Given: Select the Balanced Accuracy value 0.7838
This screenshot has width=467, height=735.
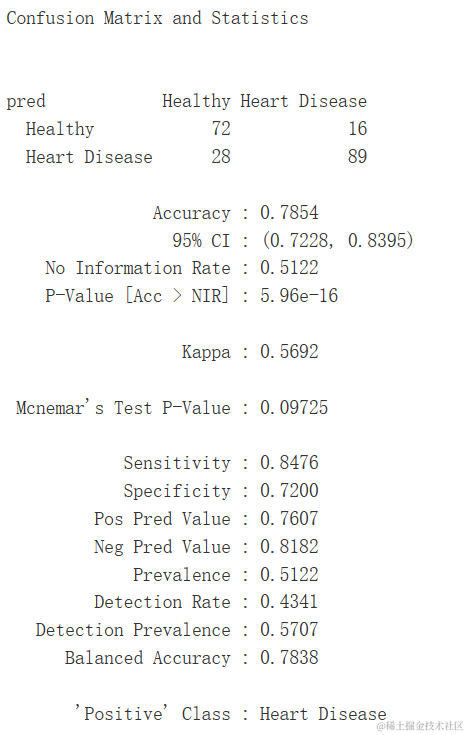Looking at the screenshot, I should click(289, 658).
